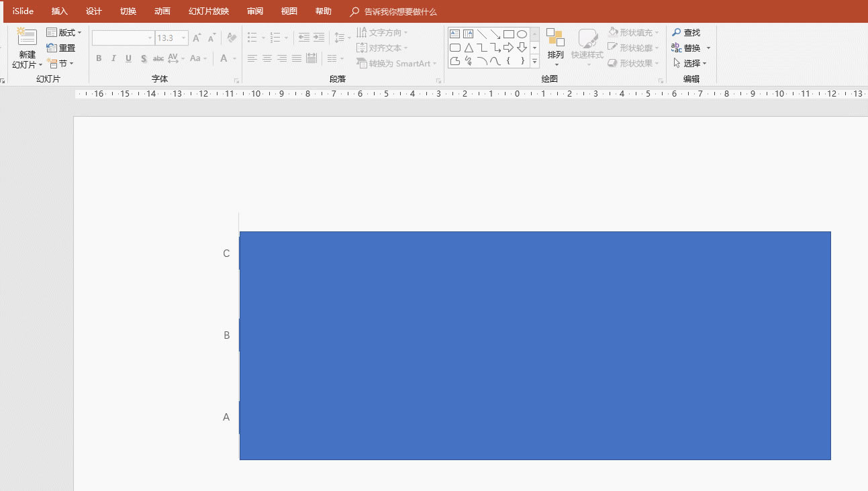Open the font size 13.3 box
Screen dimensions: 868x491
[172, 38]
